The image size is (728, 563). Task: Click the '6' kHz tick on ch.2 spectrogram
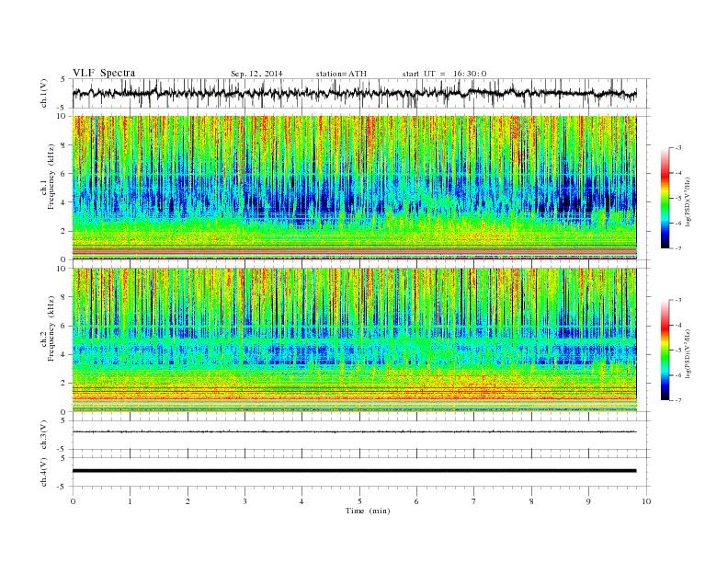click(64, 326)
